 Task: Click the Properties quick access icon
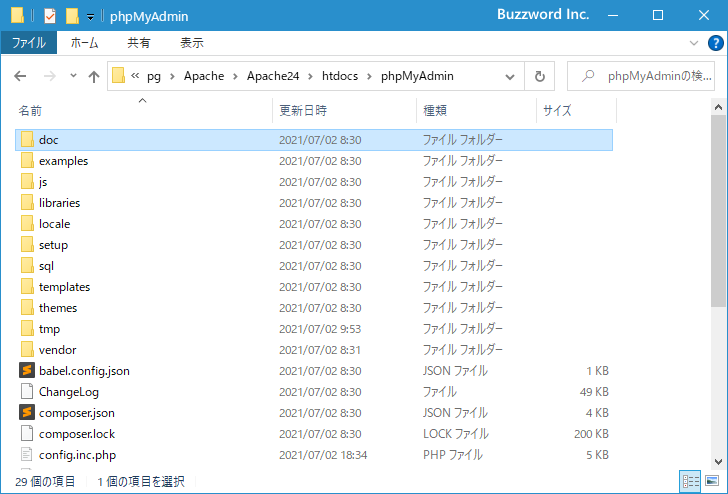point(50,16)
